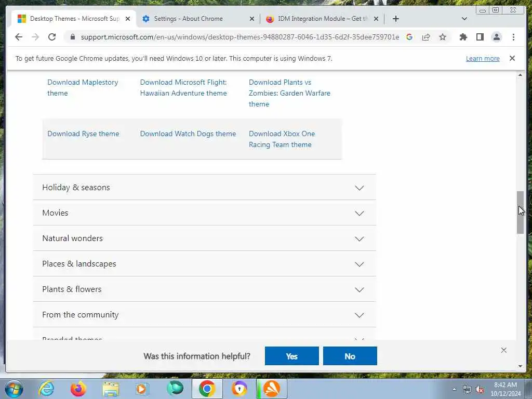Open the muted volume tray icon

tap(480, 390)
